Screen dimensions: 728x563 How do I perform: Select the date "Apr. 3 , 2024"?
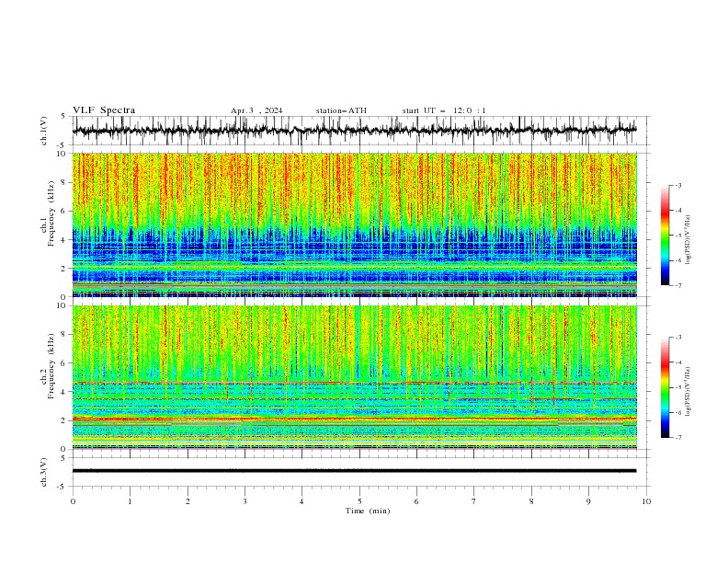256,110
